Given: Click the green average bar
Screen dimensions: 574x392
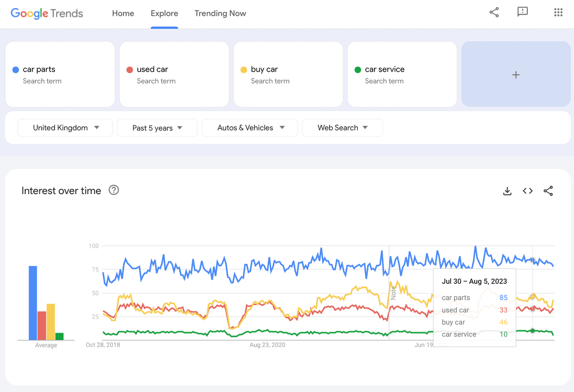Looking at the screenshot, I should (59, 337).
